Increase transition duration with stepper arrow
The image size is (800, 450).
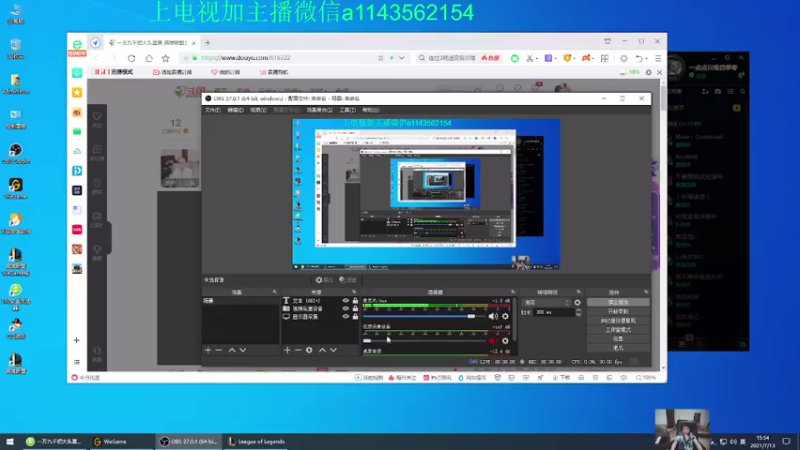[x=578, y=310]
